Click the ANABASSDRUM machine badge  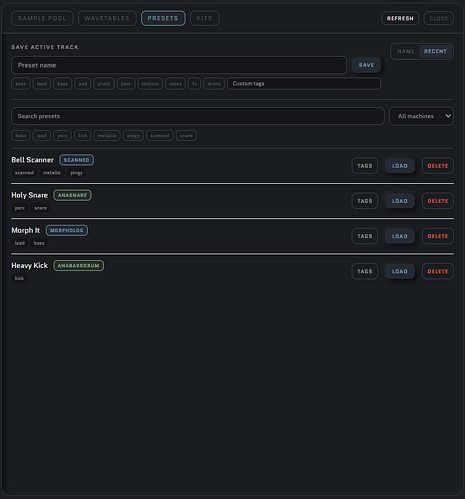79,266
